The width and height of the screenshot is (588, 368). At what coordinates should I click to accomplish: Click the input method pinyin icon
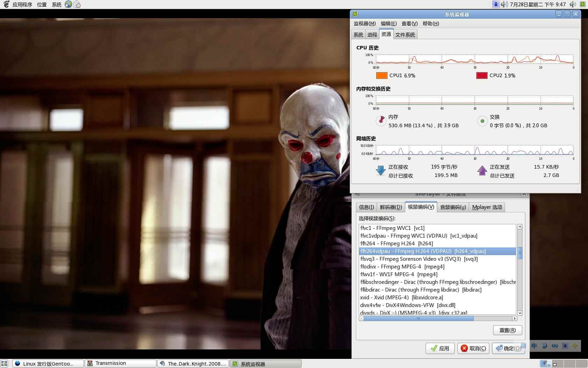523,346
